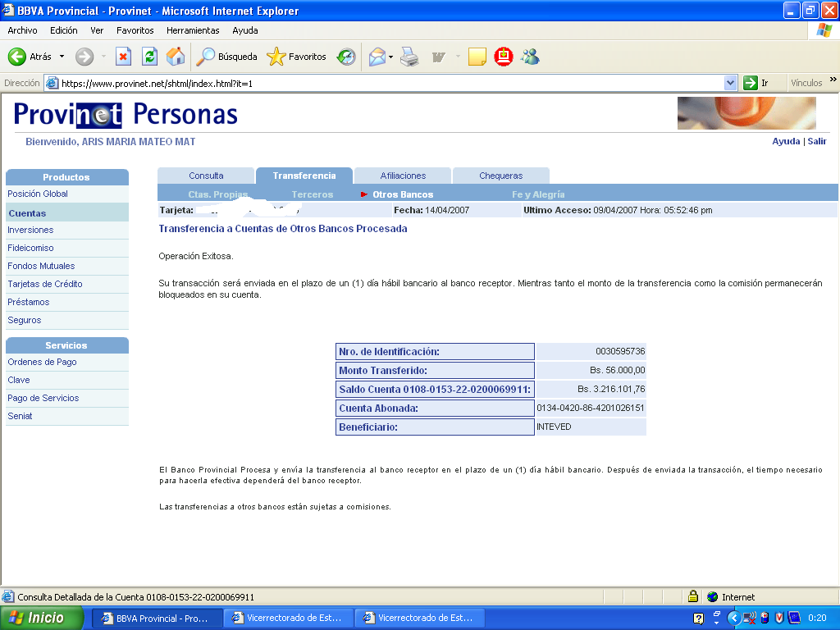Viewport: 840px width, 630px height.
Task: Click the Atrás back arrow icon
Action: click(x=16, y=57)
